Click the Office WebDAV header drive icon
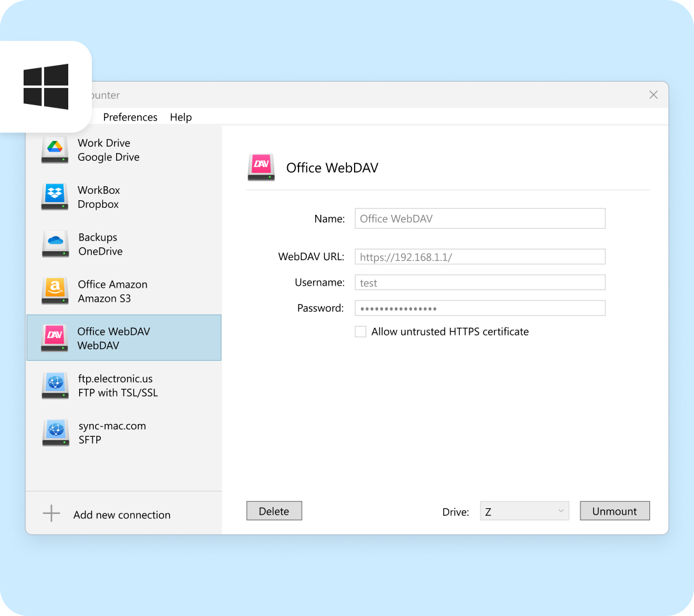The image size is (694, 616). pyautogui.click(x=261, y=168)
